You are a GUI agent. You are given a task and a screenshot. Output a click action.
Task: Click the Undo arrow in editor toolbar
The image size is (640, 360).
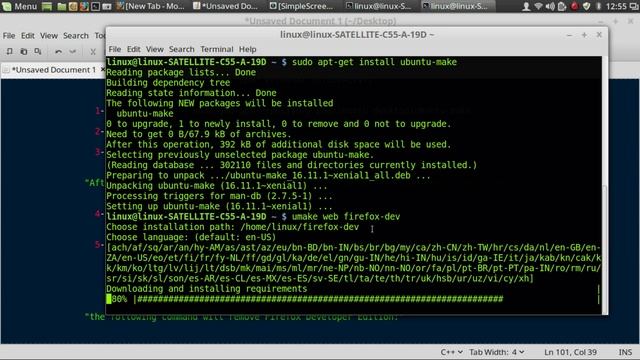[x=58, y=51]
